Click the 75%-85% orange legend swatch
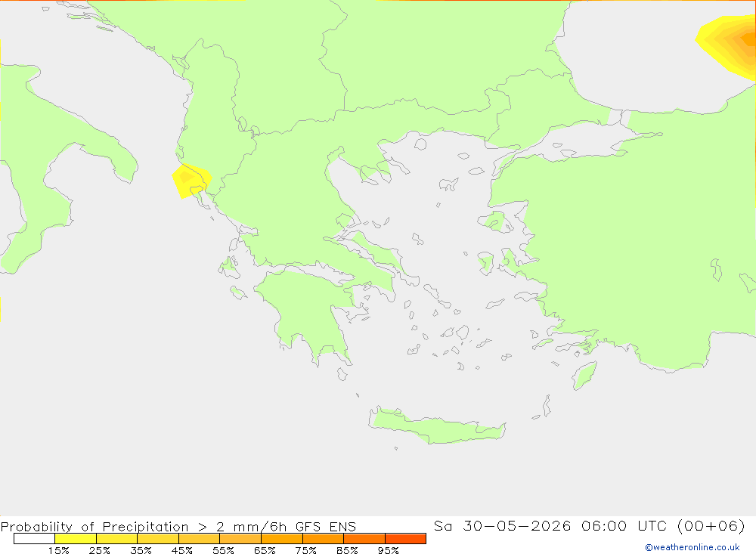This screenshot has height=554, width=756. pyautogui.click(x=323, y=538)
